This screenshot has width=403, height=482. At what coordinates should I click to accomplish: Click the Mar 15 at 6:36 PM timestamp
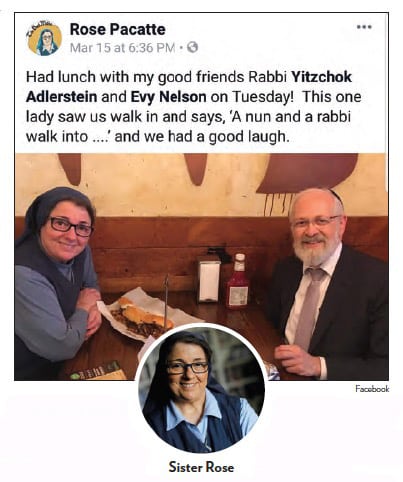coord(122,48)
